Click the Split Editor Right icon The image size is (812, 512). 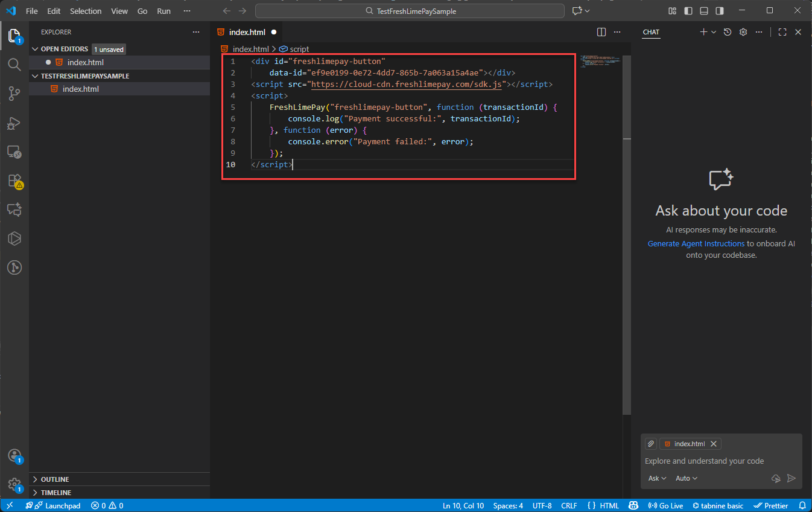pyautogui.click(x=601, y=32)
